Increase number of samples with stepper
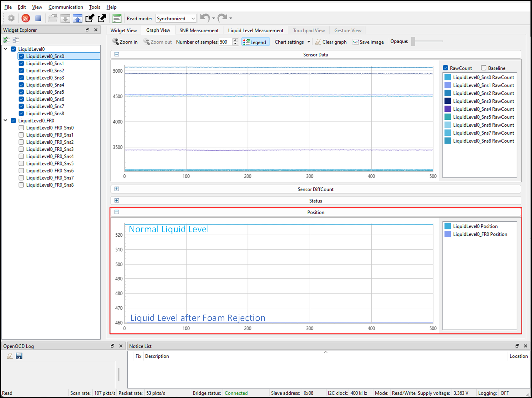Image resolution: width=532 pixels, height=398 pixels. coord(236,40)
